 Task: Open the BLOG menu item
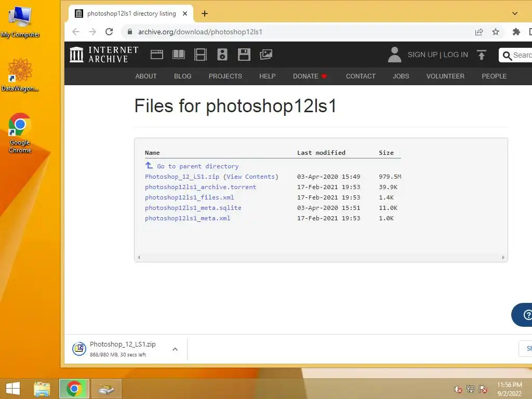pos(182,76)
